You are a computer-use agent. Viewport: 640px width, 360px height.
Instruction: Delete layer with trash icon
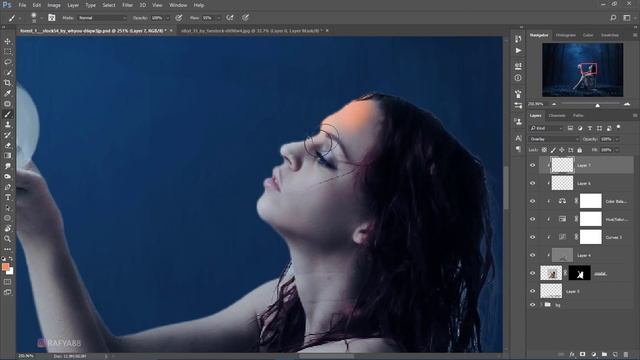click(626, 354)
